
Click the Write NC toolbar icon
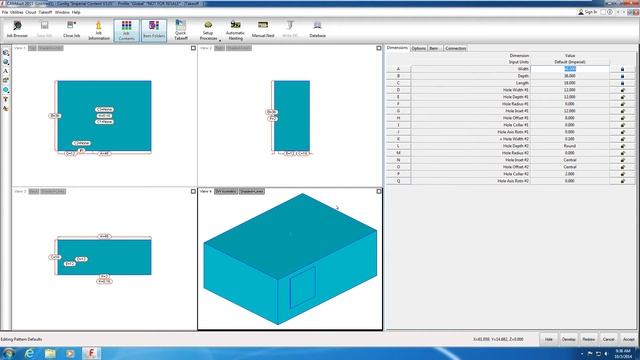click(x=290, y=30)
